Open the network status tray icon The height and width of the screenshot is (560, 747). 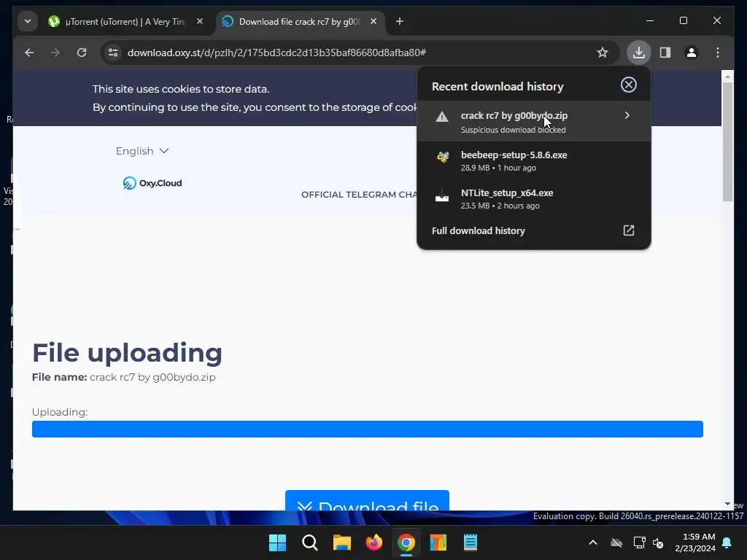pos(639,542)
